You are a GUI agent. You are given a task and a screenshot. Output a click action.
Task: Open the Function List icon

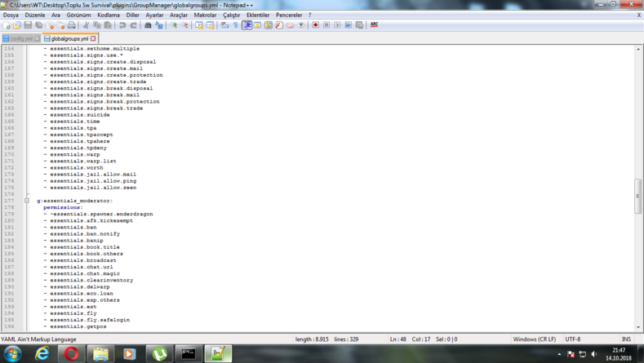click(279, 25)
